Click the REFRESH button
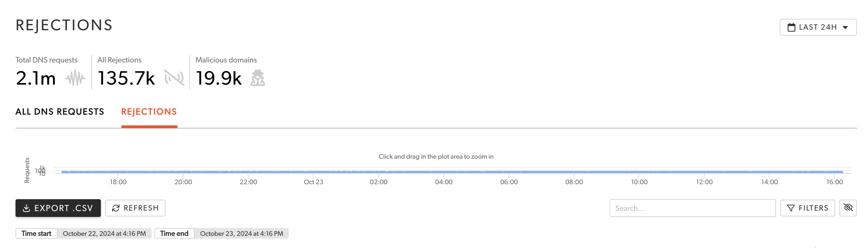 coord(135,208)
